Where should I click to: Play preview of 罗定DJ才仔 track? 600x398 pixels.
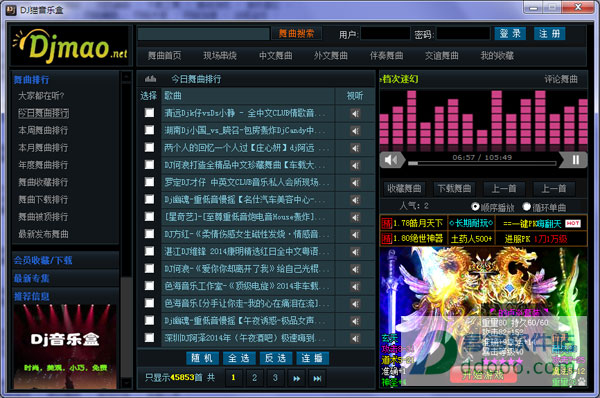(x=355, y=183)
